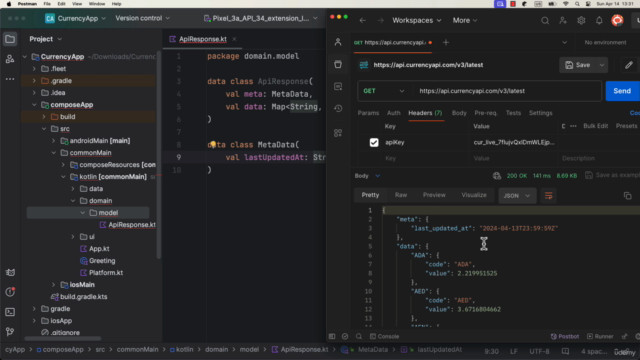This screenshot has width=640, height=360.
Task: Open Postman configure sidebar grid icon
Action: pos(338,133)
